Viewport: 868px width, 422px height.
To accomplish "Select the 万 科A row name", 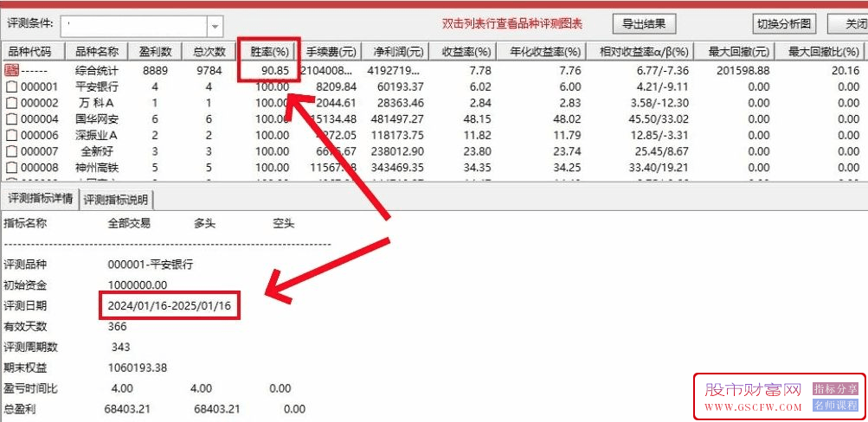I will (97, 103).
